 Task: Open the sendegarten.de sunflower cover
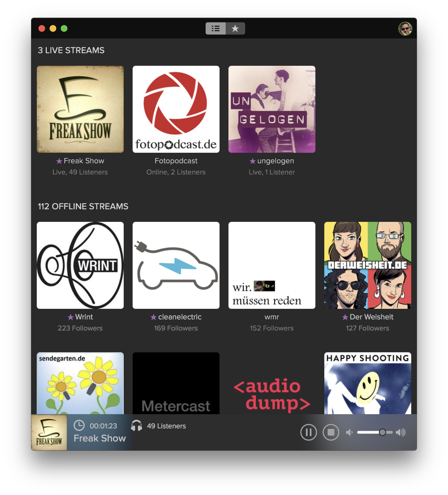(x=80, y=383)
